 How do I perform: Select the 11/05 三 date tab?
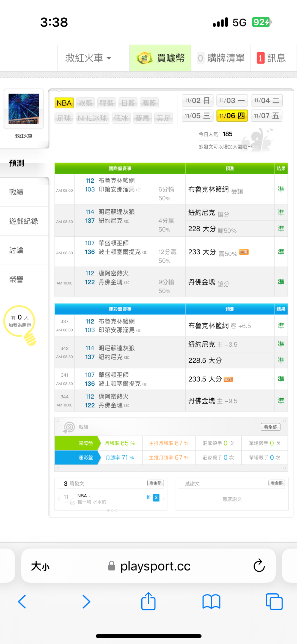[x=197, y=116]
